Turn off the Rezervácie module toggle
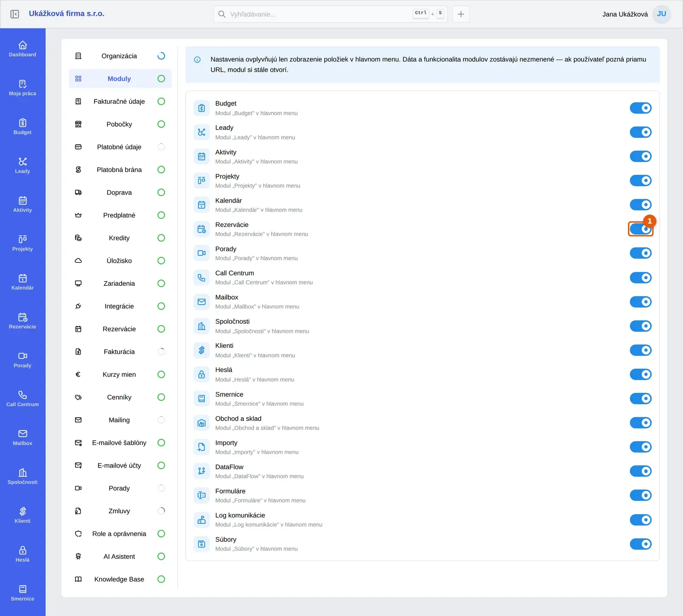Image resolution: width=683 pixels, height=616 pixels. pyautogui.click(x=641, y=229)
